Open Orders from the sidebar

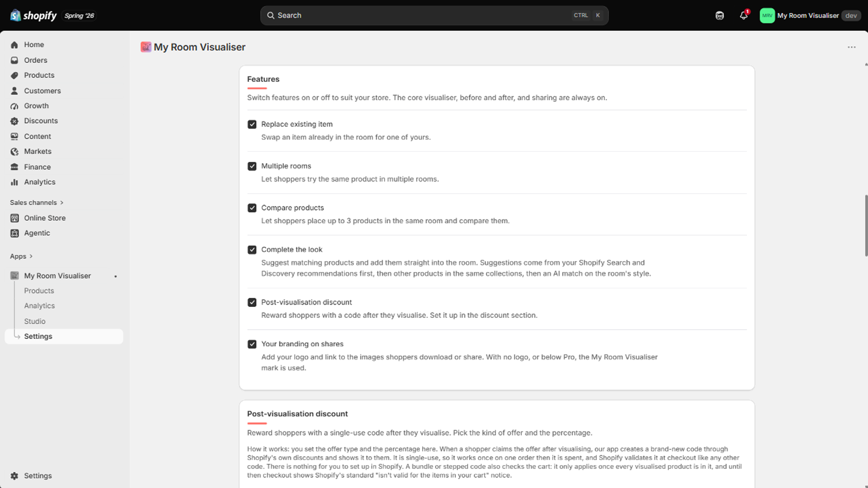35,60
